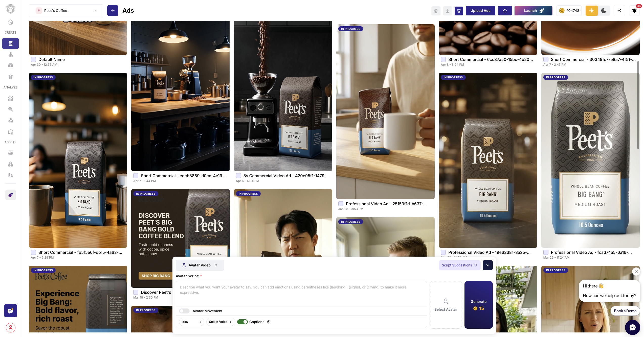Check the Default Name ad checkbox
Image resolution: width=644 pixels, height=337 pixels.
point(33,59)
